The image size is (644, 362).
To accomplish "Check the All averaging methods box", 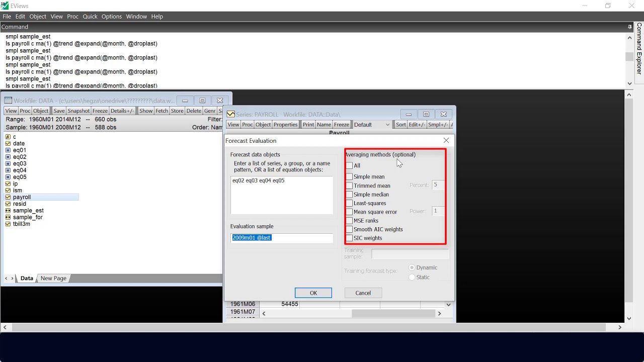I will pyautogui.click(x=349, y=165).
